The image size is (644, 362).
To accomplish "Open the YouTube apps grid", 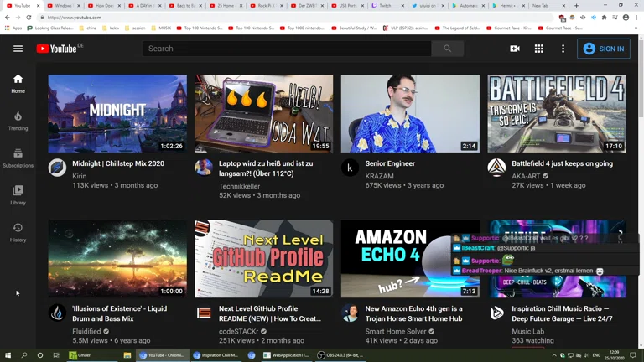I will pos(539,49).
